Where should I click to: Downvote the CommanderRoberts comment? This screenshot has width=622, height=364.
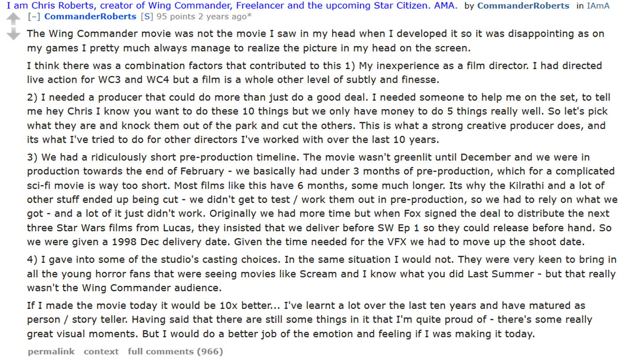click(x=14, y=34)
